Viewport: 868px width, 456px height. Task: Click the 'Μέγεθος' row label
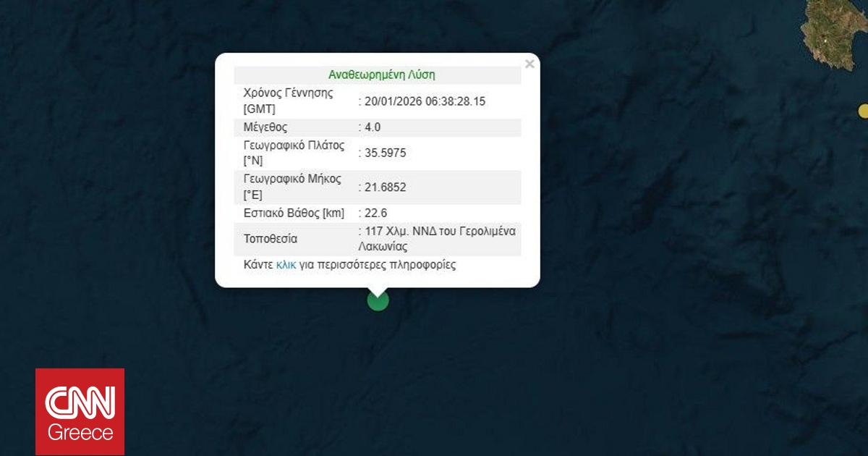265,127
